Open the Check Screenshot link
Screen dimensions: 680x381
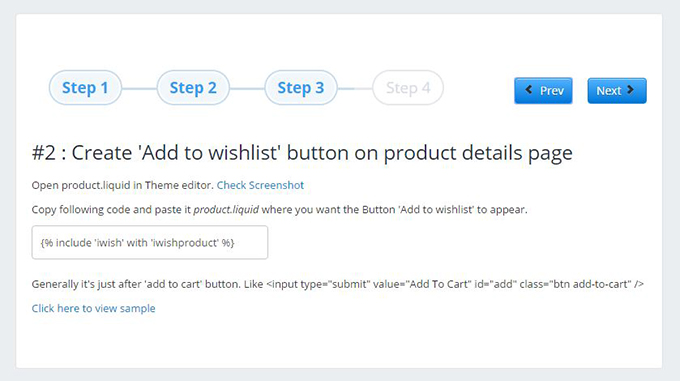point(260,185)
